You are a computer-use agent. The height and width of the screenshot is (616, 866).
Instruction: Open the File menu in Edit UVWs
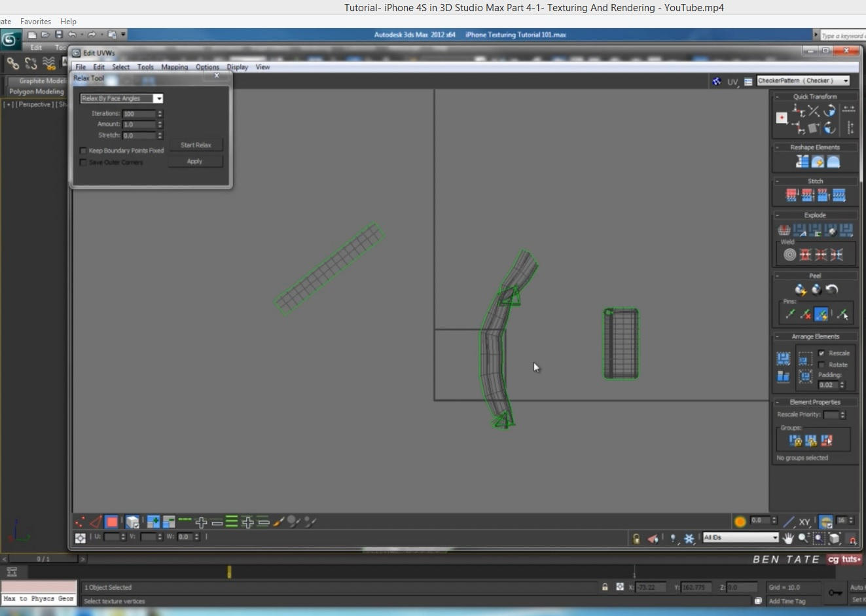[81, 67]
